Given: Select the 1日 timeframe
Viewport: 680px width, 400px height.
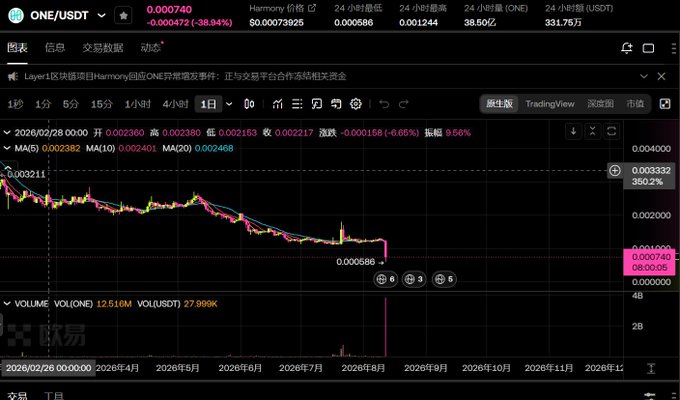Looking at the screenshot, I should click(208, 104).
